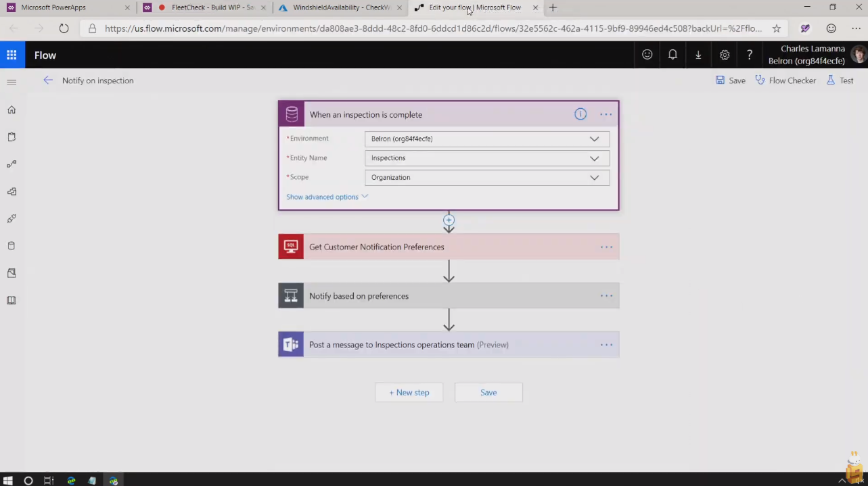Switch to the Microsoft PowerApps browser tab
This screenshot has height=486, width=868.
click(68, 8)
